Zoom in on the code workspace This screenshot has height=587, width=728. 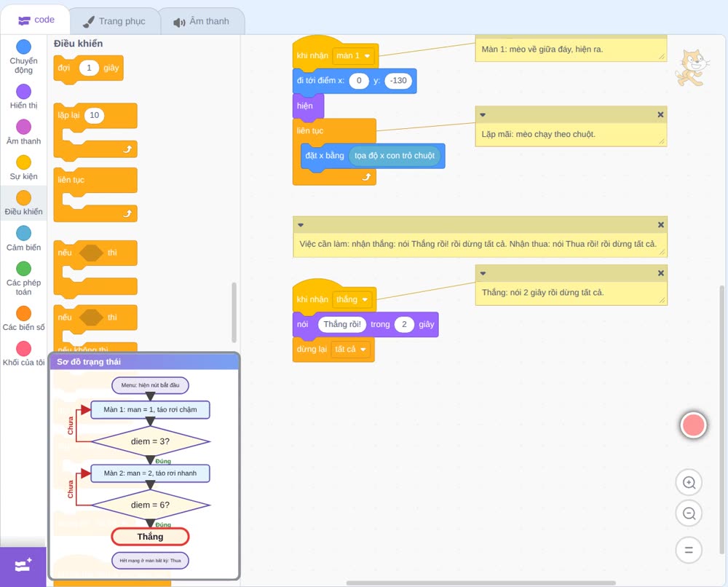(x=689, y=483)
